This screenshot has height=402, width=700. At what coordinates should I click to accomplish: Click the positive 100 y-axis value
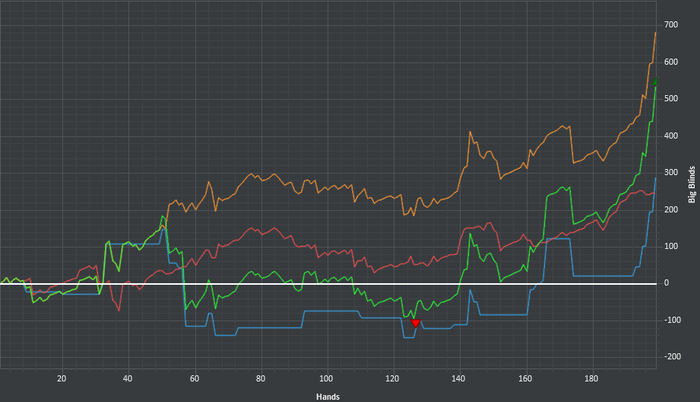pyautogui.click(x=671, y=246)
